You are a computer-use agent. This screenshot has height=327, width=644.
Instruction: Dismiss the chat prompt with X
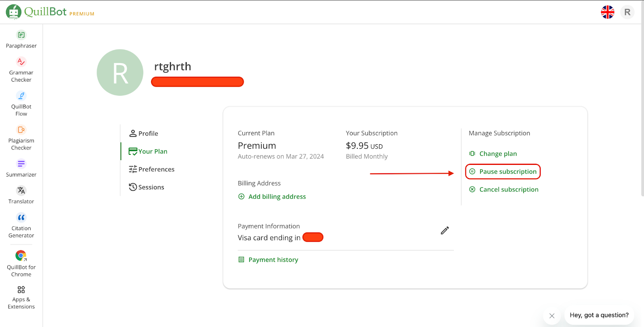(552, 316)
